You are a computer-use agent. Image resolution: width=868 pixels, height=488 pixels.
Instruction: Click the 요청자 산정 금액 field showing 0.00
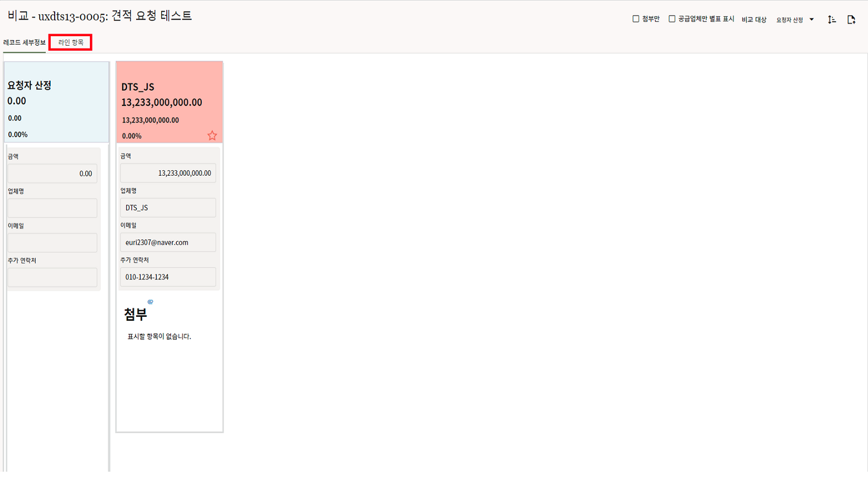[x=52, y=173]
